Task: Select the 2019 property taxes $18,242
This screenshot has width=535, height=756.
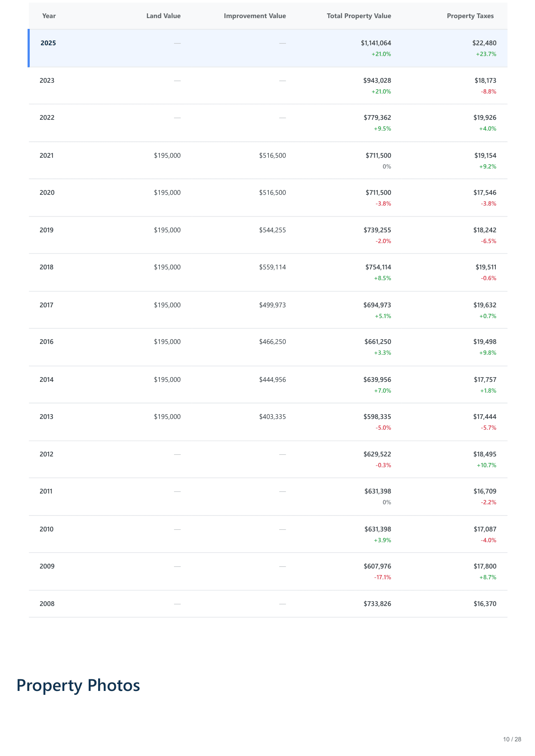Action: pyautogui.click(x=485, y=230)
